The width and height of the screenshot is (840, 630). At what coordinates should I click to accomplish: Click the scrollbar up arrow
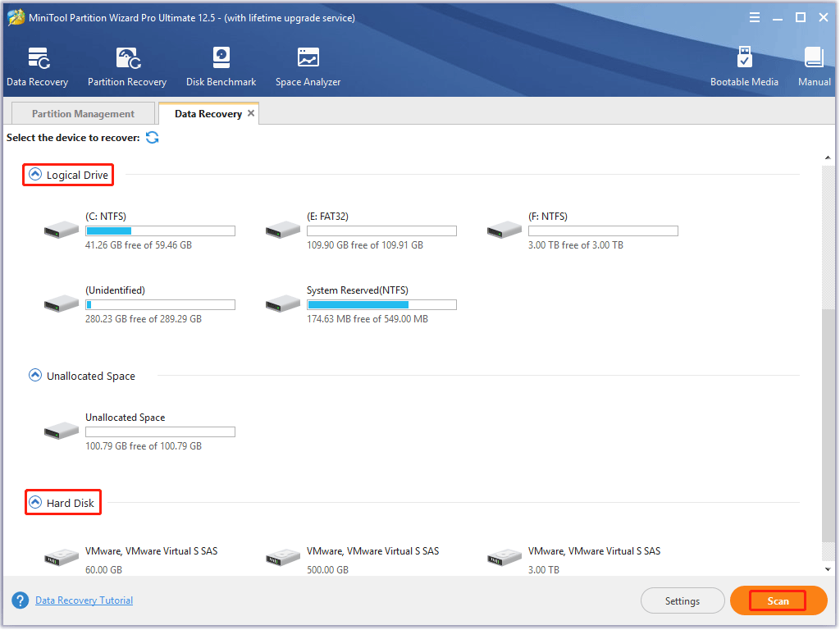pos(828,157)
